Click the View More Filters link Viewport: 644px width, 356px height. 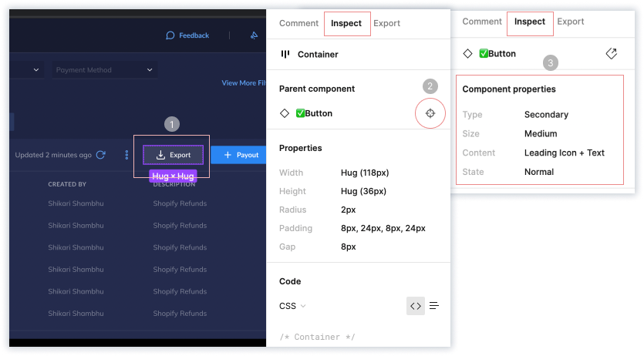pyautogui.click(x=244, y=83)
